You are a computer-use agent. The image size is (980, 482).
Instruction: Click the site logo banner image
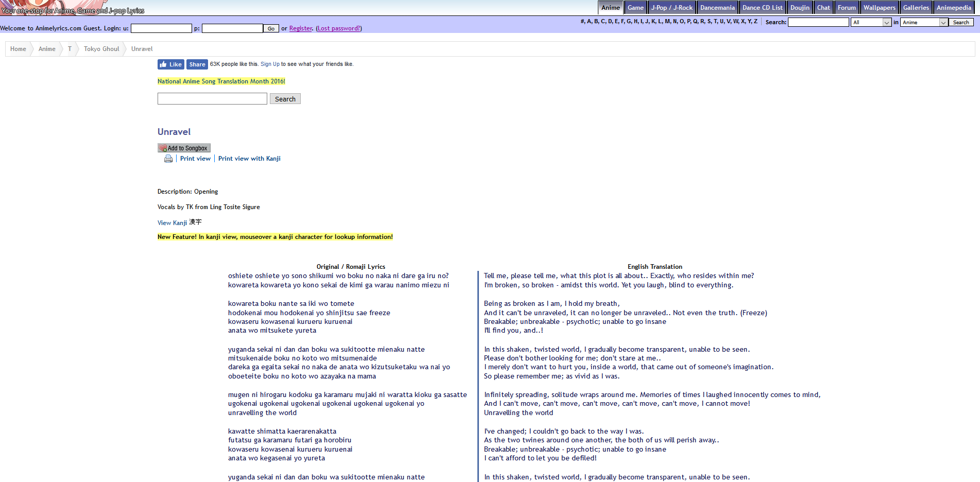[x=72, y=7]
